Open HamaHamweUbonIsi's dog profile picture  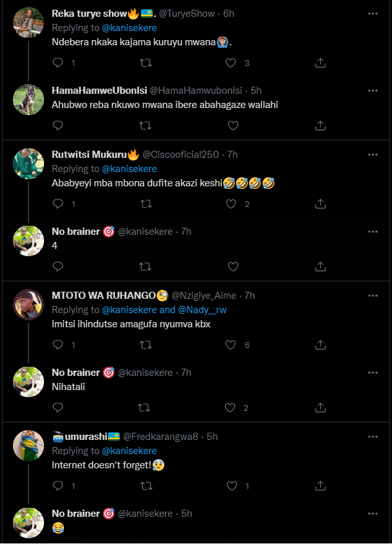28,99
